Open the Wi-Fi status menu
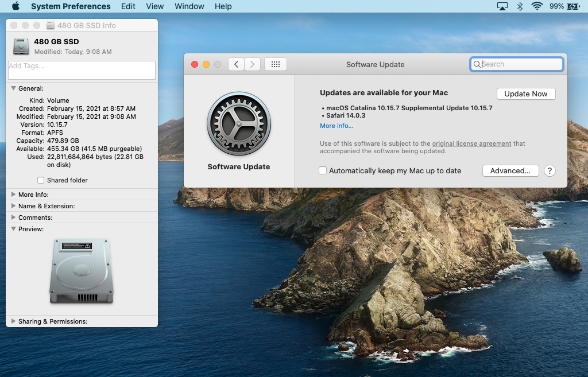This screenshot has height=377, width=588. coord(537,6)
